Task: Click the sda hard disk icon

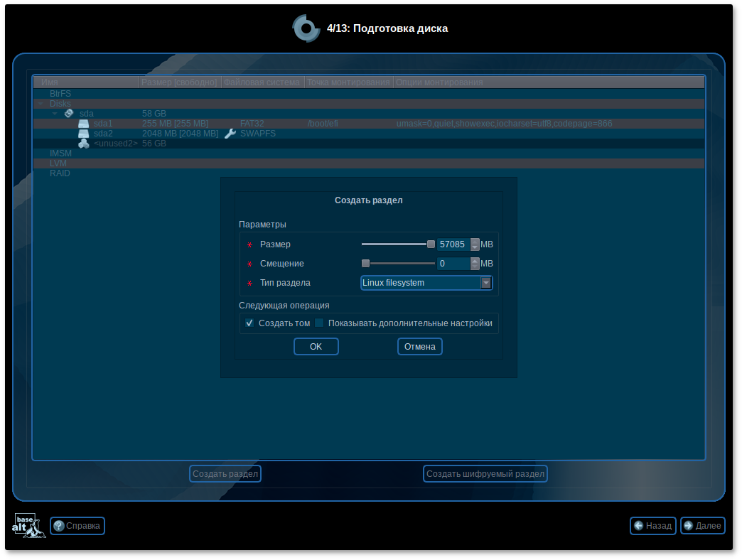Action: click(69, 113)
